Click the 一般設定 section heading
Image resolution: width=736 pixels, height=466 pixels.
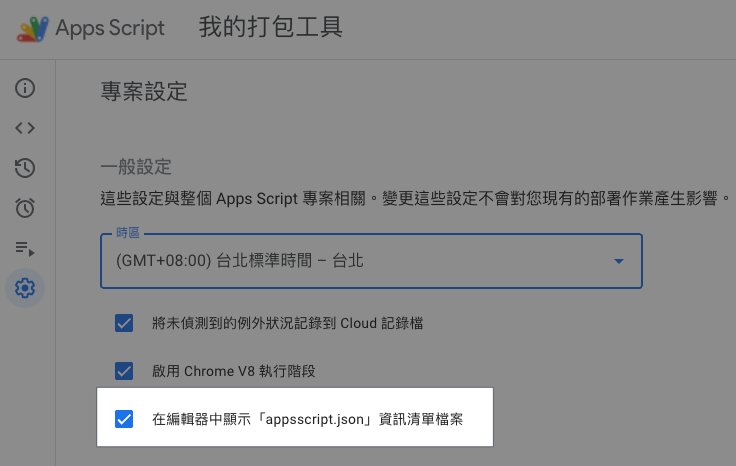tap(136, 167)
